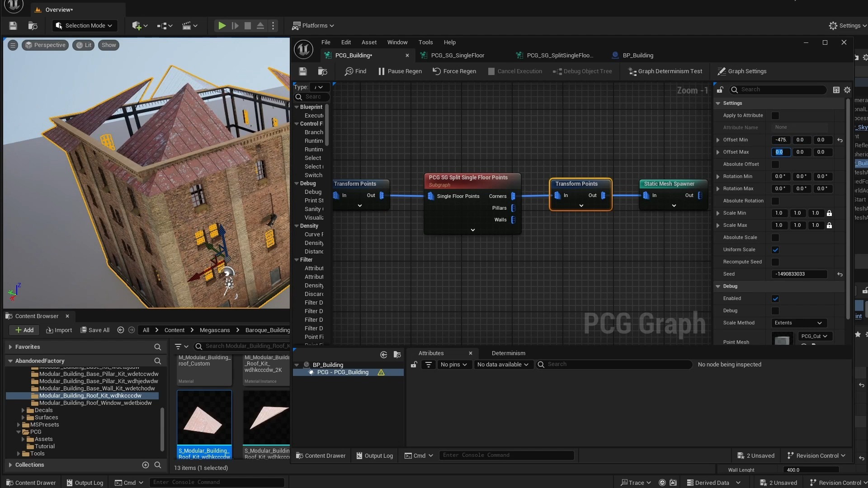Click Pause Regen in graph toolbar

400,71
